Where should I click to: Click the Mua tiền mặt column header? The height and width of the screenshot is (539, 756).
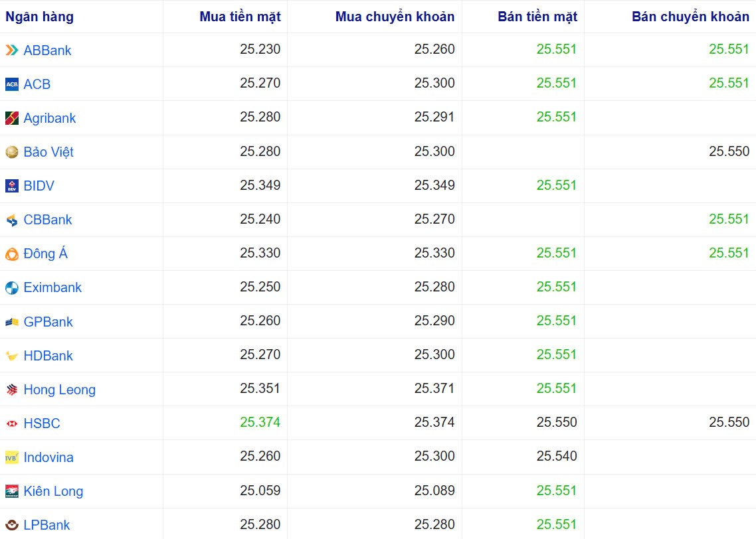(238, 16)
